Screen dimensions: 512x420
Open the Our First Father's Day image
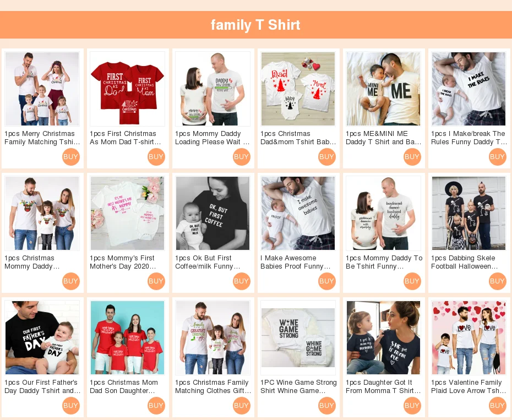42,337
